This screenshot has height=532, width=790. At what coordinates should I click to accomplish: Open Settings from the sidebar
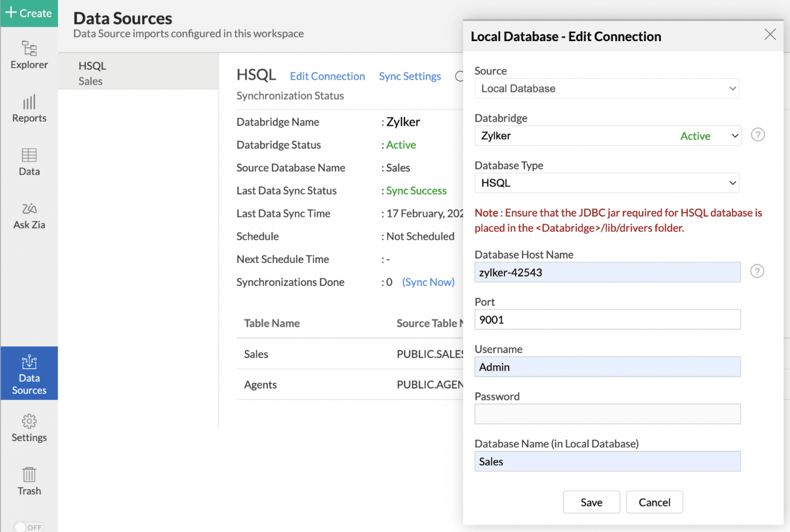click(29, 428)
